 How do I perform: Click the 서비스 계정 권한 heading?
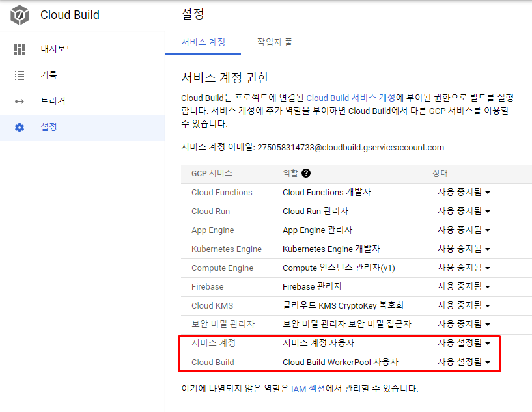[225, 77]
